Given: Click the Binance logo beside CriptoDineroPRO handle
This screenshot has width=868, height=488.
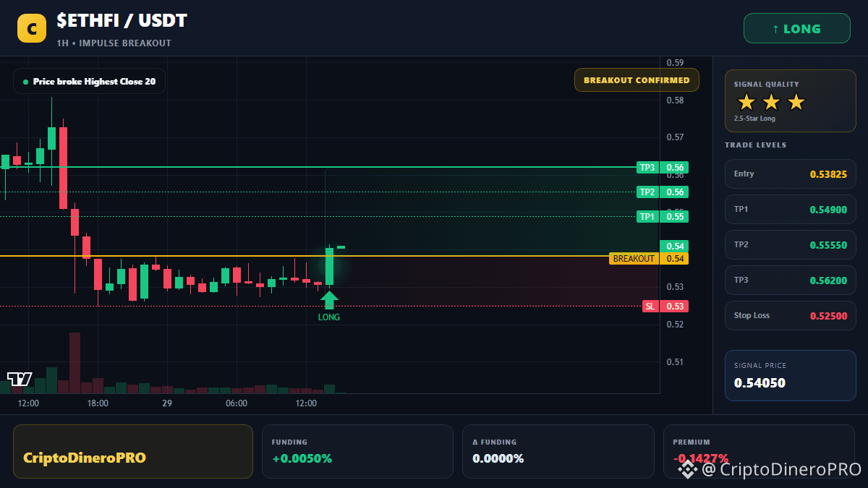Looking at the screenshot, I should pos(686,468).
